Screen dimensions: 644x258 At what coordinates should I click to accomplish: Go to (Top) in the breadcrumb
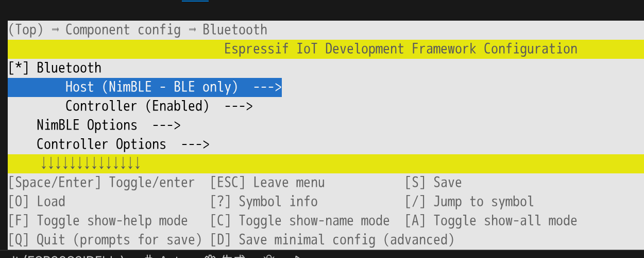pyautogui.click(x=26, y=30)
